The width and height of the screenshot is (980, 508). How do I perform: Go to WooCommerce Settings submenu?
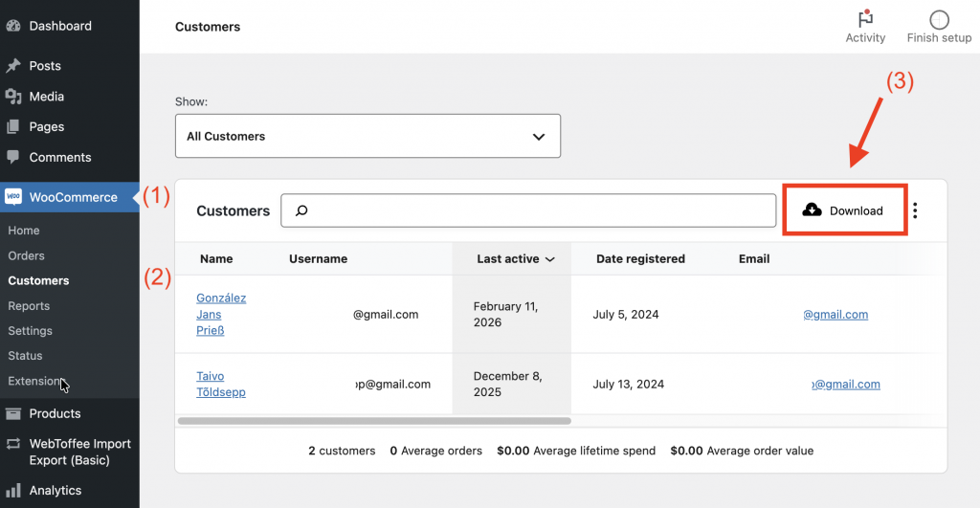[x=30, y=331]
